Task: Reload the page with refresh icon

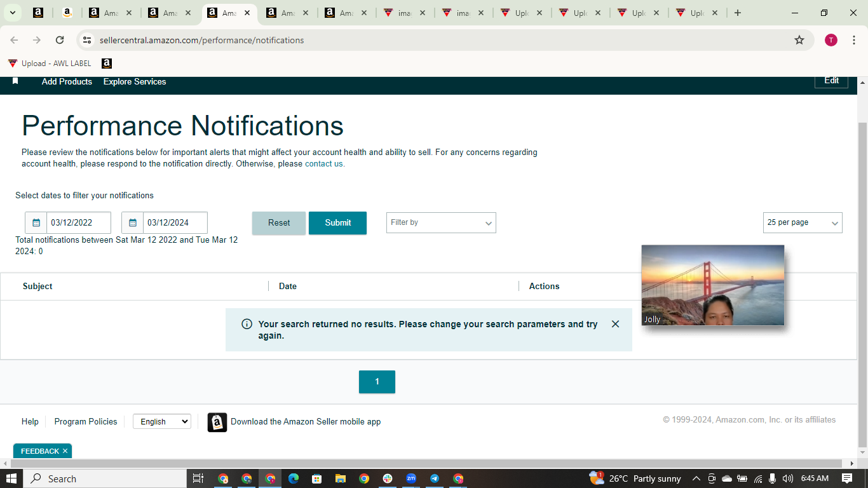Action: (60, 40)
